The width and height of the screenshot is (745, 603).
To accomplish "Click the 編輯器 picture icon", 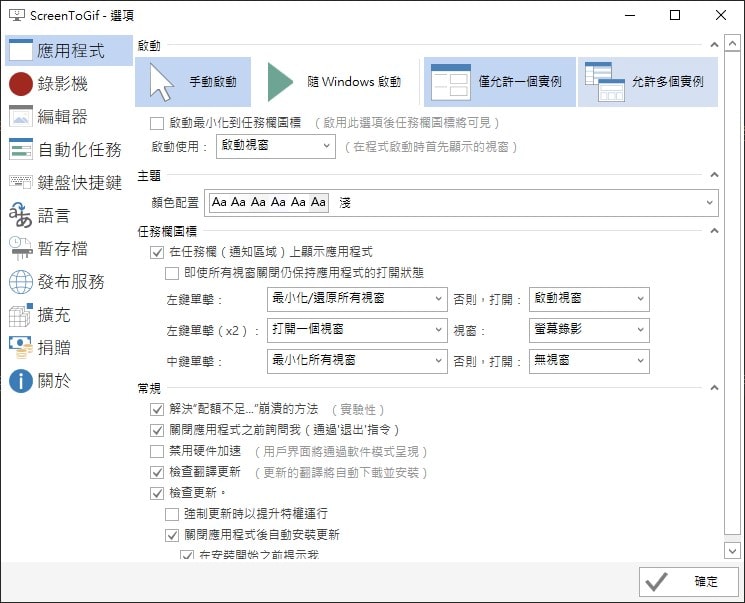I will pyautogui.click(x=21, y=116).
